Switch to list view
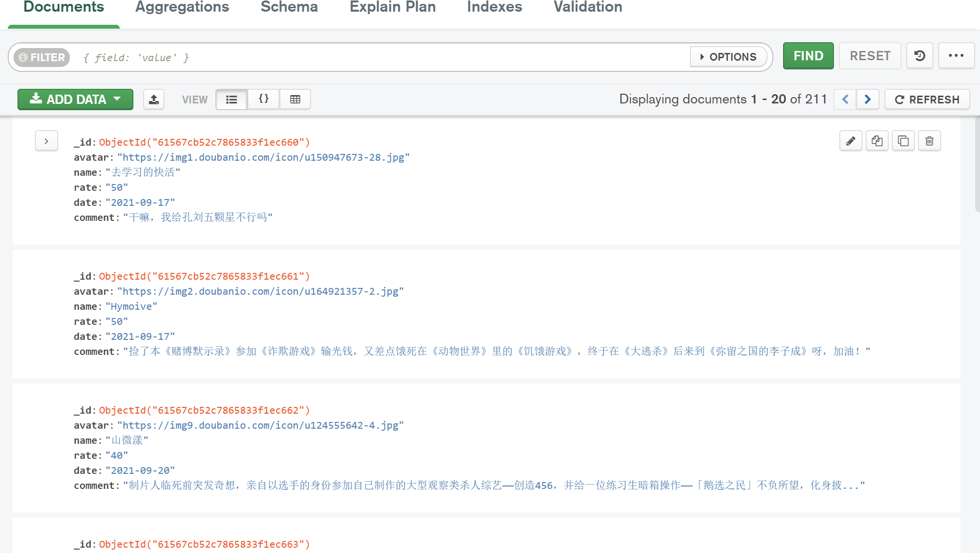The image size is (980, 553). (x=231, y=100)
